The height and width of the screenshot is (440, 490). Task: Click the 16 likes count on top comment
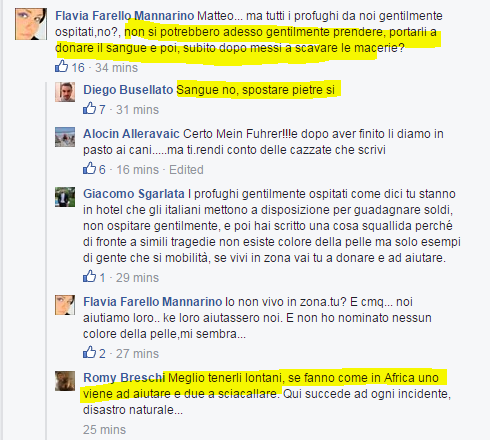point(78,68)
